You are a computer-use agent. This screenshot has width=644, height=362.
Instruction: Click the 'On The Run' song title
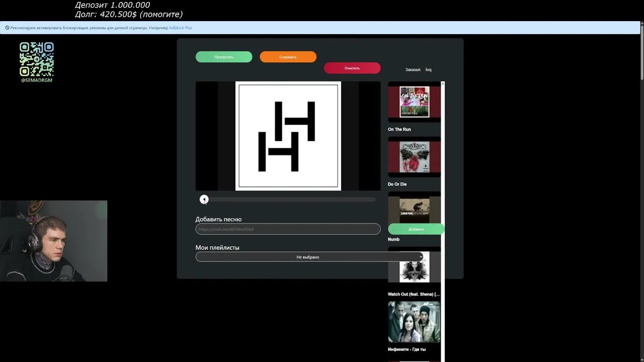399,129
